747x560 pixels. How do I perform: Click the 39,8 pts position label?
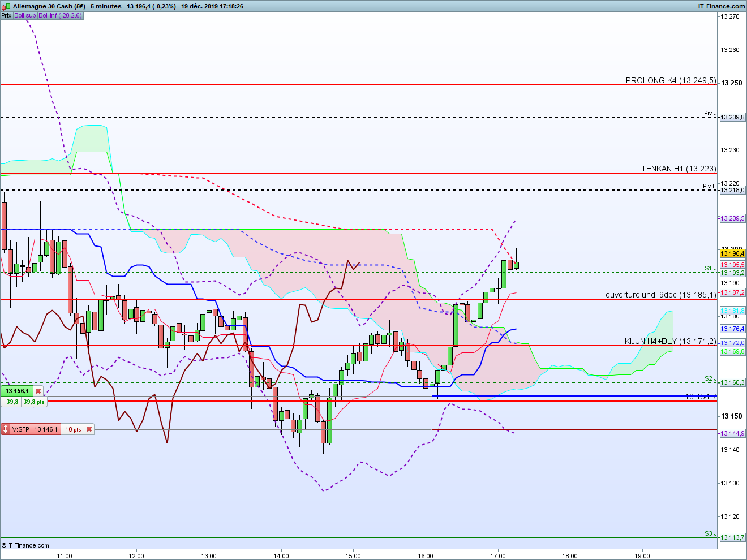[x=34, y=402]
